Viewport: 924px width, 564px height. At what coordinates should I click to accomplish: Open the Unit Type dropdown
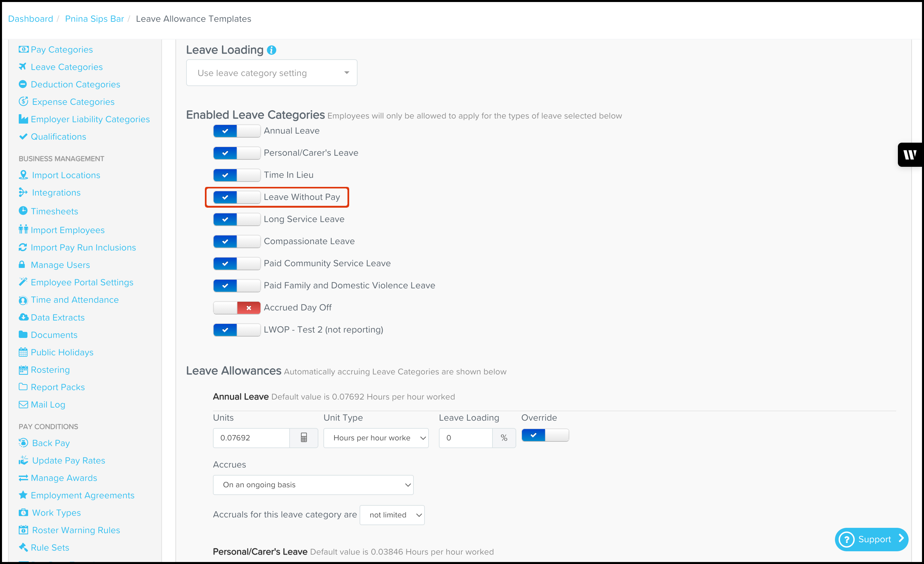376,437
